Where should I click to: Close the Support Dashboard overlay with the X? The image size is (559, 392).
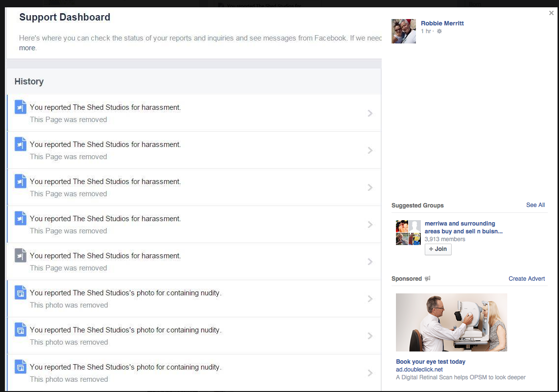[x=551, y=13]
